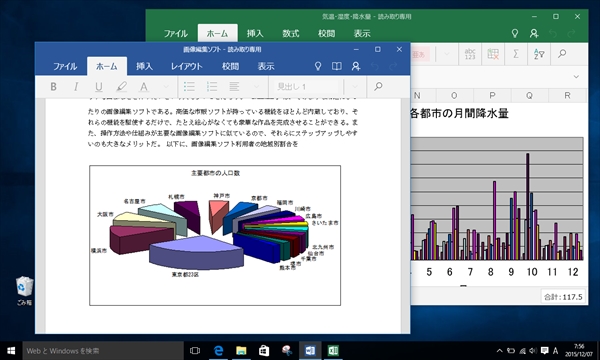Switch to Word's レイアウト tab

pos(186,66)
